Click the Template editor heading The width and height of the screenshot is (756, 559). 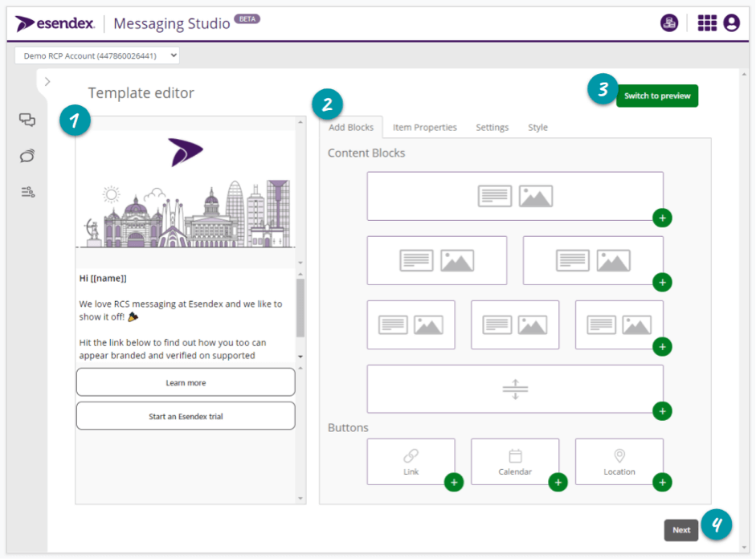tap(141, 92)
